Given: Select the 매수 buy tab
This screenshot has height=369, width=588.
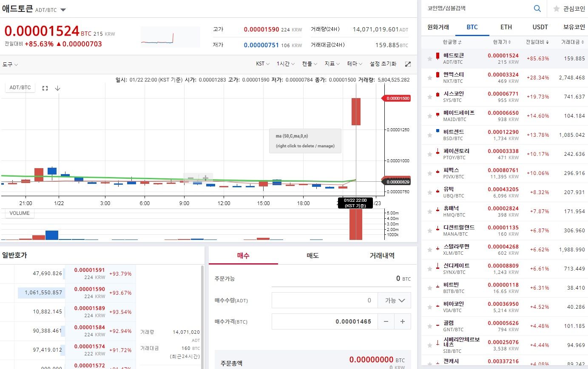Looking at the screenshot, I should click(x=243, y=256).
